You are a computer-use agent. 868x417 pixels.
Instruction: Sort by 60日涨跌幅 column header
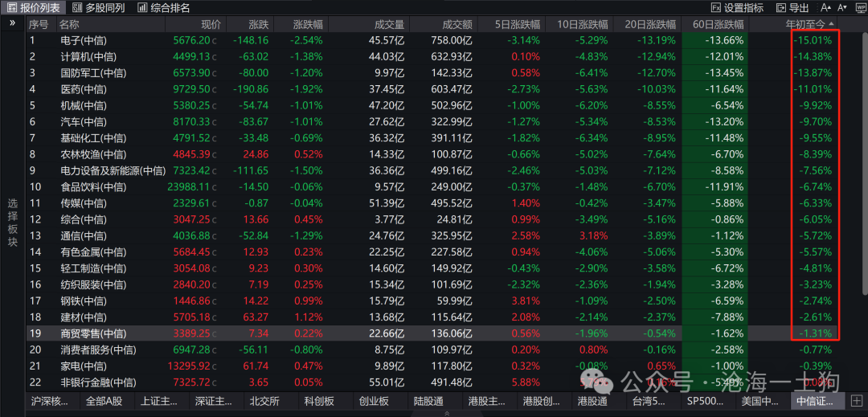[714, 24]
